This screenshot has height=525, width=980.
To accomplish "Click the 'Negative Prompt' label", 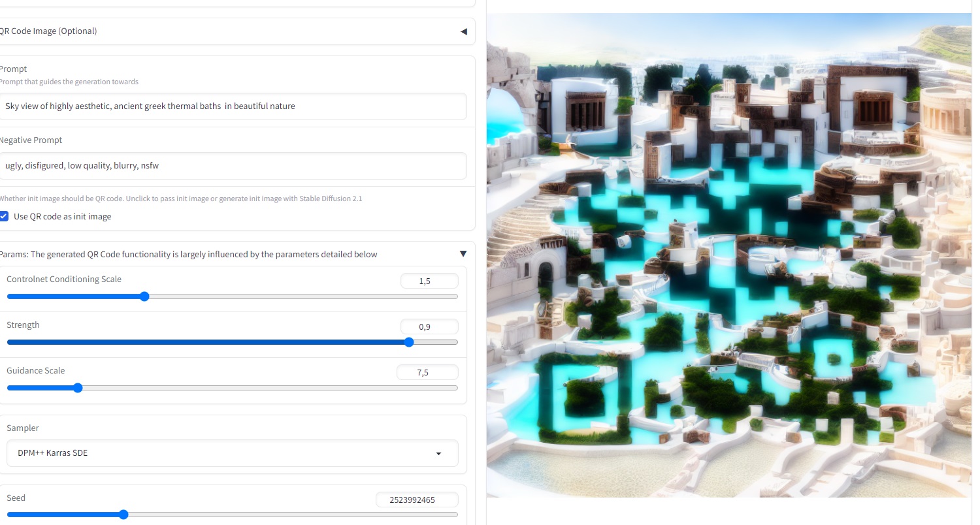I will (x=31, y=140).
